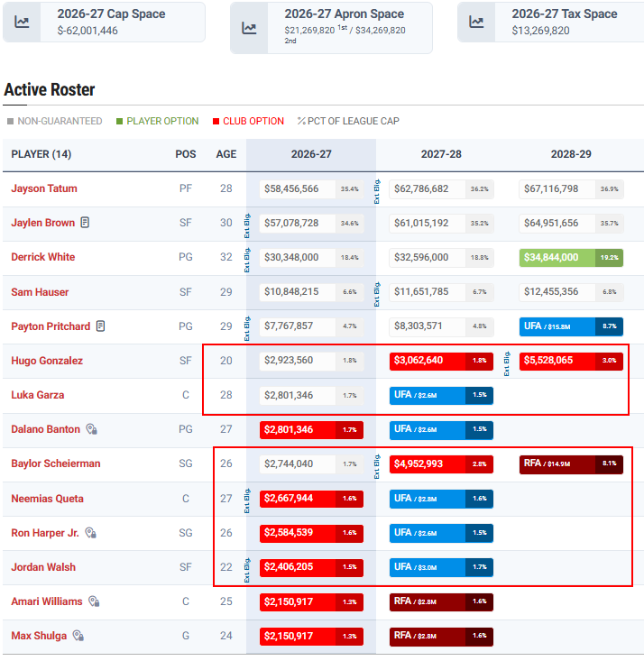The image size is (644, 670).
Task: Click the Ext Elig marker in Baylor Scheierman's row
Action: pyautogui.click(x=377, y=466)
